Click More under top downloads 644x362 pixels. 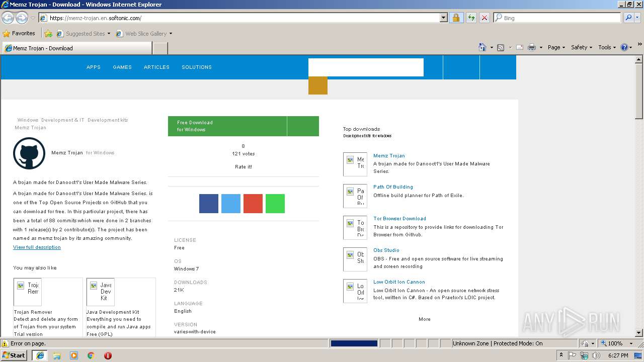click(x=425, y=319)
